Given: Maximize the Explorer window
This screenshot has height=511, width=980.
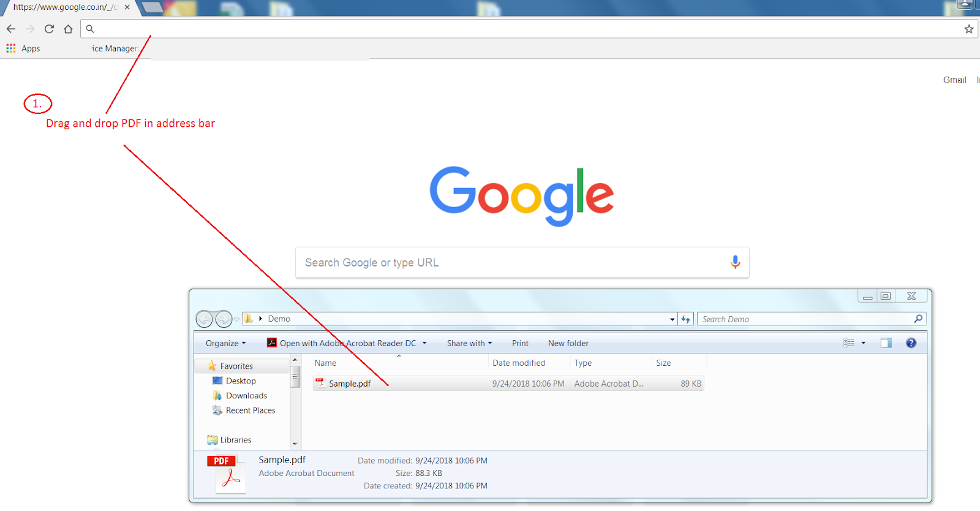Looking at the screenshot, I should pos(886,297).
